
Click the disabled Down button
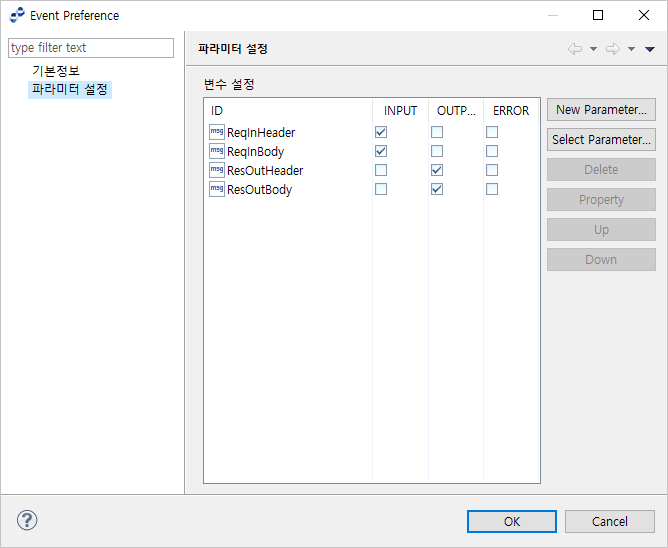(x=601, y=260)
